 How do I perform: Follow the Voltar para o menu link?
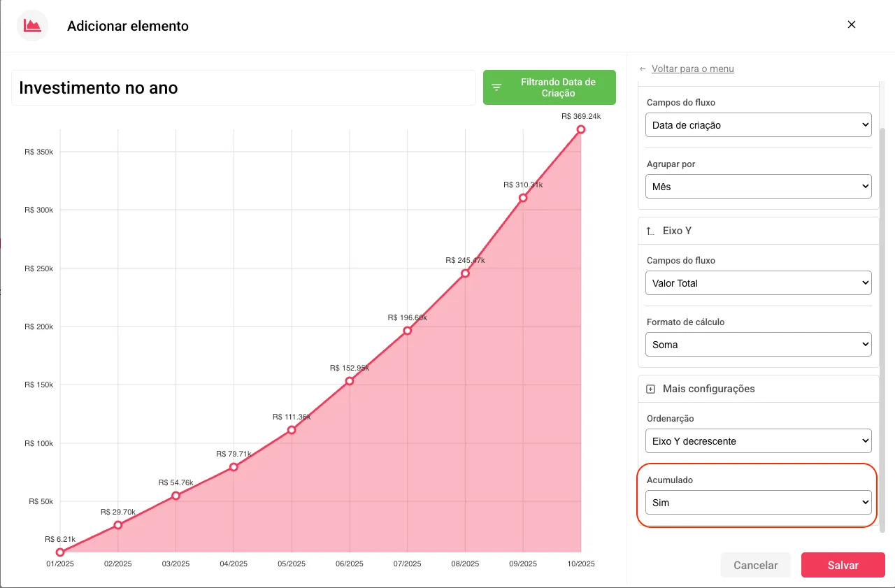pos(692,69)
